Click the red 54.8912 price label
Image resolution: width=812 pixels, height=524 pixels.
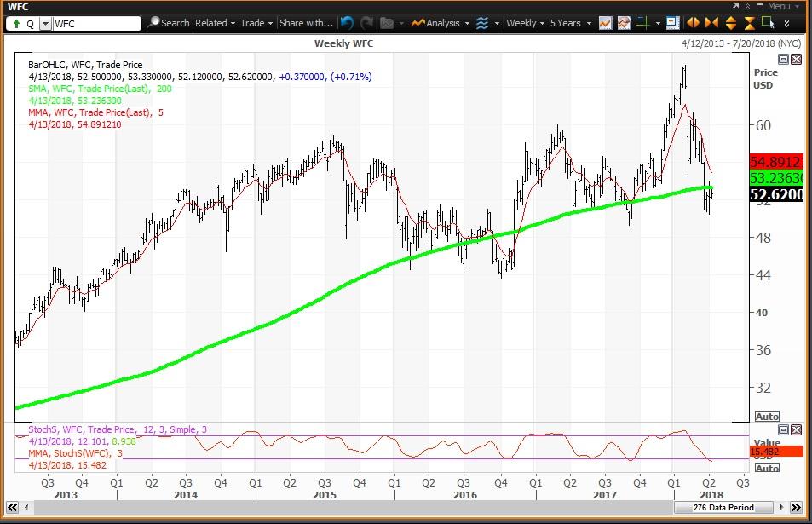click(x=776, y=162)
